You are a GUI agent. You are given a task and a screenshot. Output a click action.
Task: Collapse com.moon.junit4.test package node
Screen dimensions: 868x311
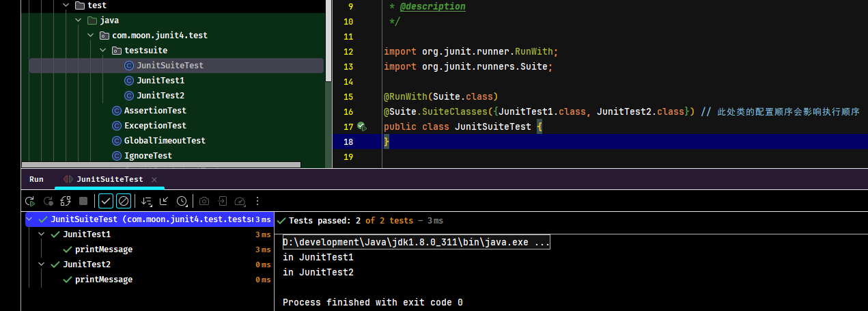(91, 36)
